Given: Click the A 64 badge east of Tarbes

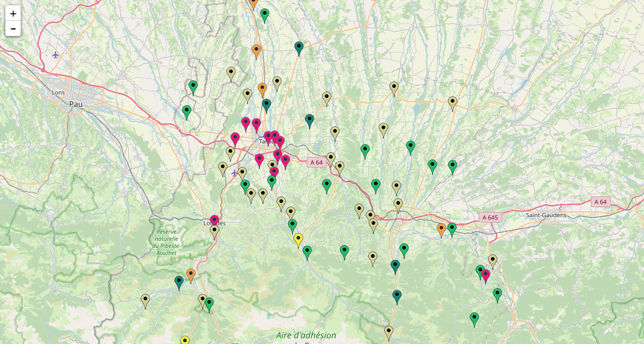Looking at the screenshot, I should pos(317,162).
